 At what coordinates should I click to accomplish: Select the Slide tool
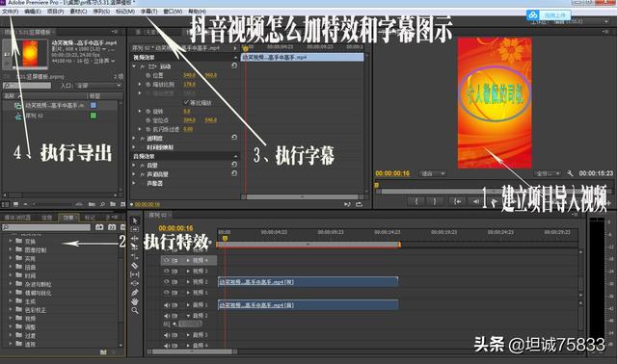(135, 283)
